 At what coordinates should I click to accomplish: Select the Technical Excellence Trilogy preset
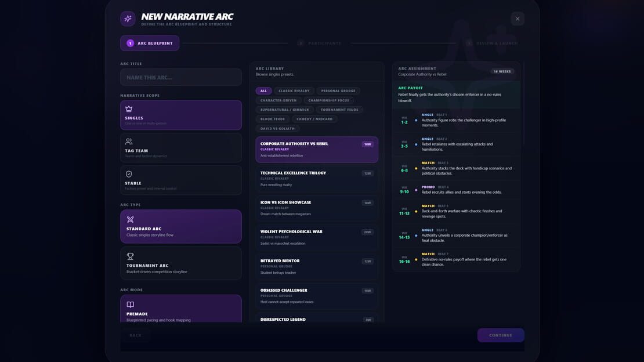[x=317, y=179]
